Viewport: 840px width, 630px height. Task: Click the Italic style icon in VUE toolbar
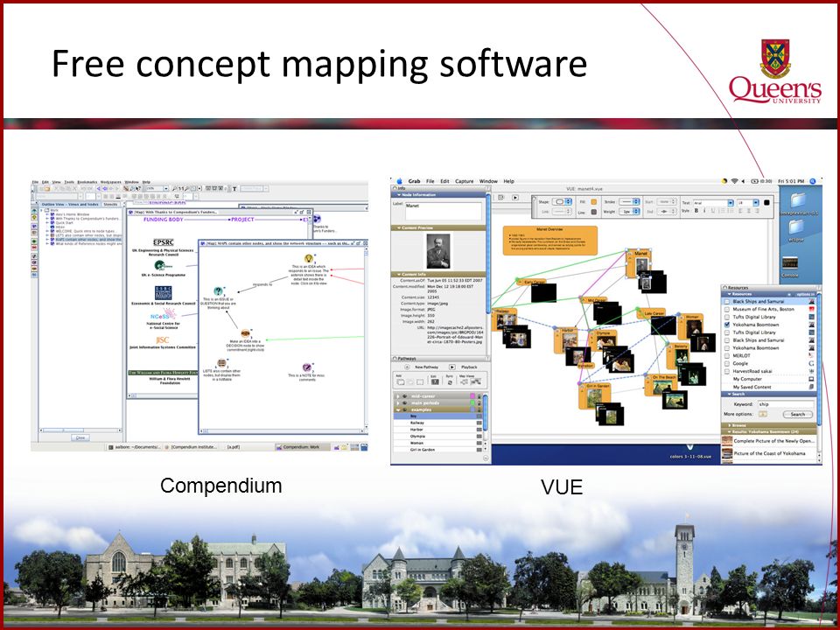click(704, 211)
